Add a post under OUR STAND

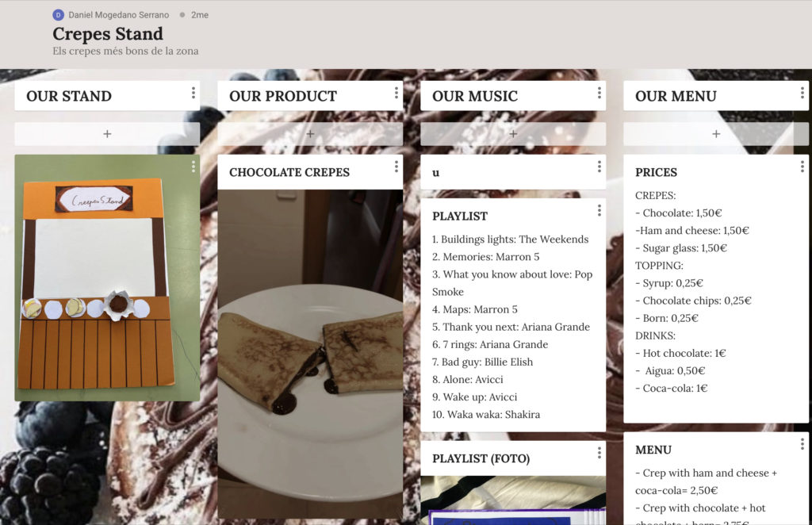(107, 134)
